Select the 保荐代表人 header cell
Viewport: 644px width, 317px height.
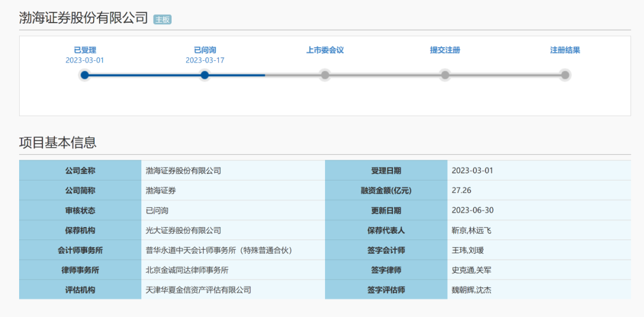pos(386,230)
